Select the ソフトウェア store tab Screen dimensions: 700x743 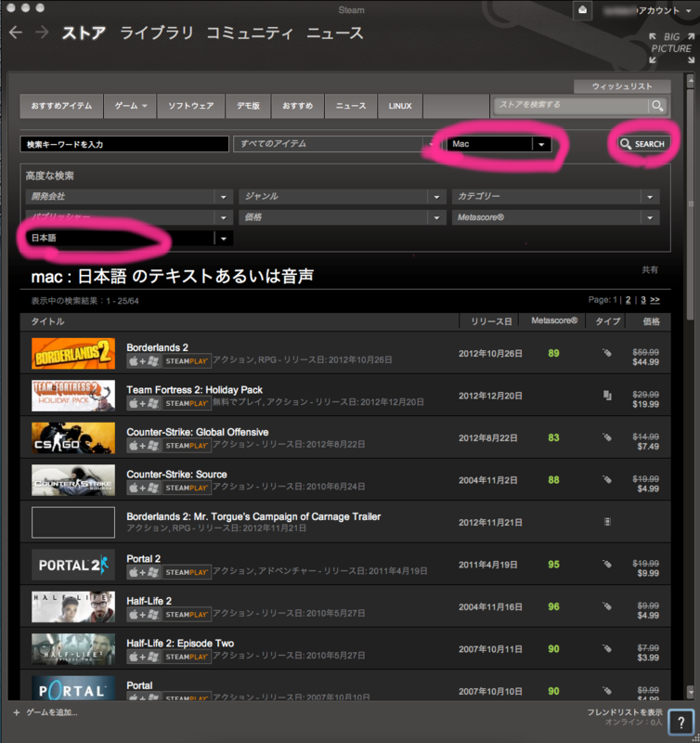pyautogui.click(x=191, y=106)
